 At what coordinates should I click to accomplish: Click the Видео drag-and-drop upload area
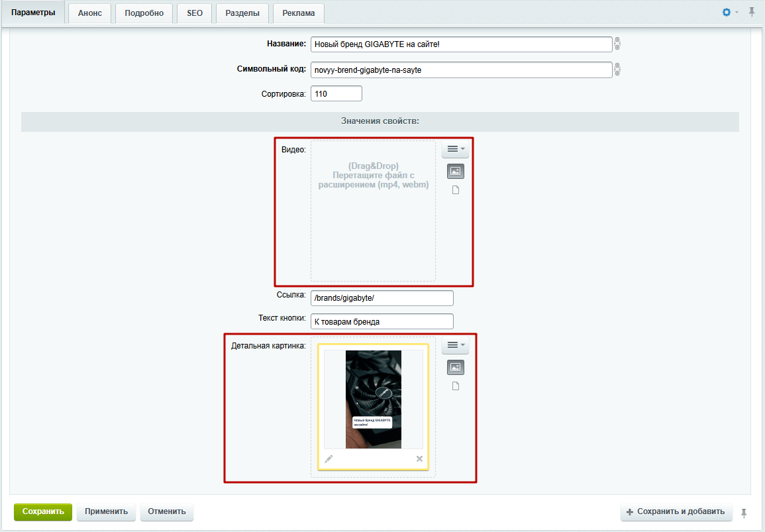point(374,211)
